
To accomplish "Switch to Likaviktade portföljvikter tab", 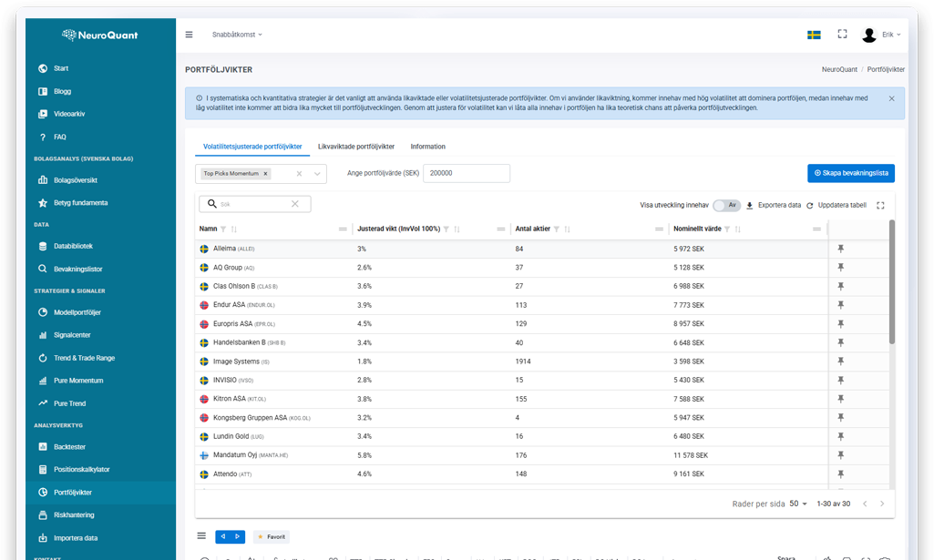I will coord(355,147).
